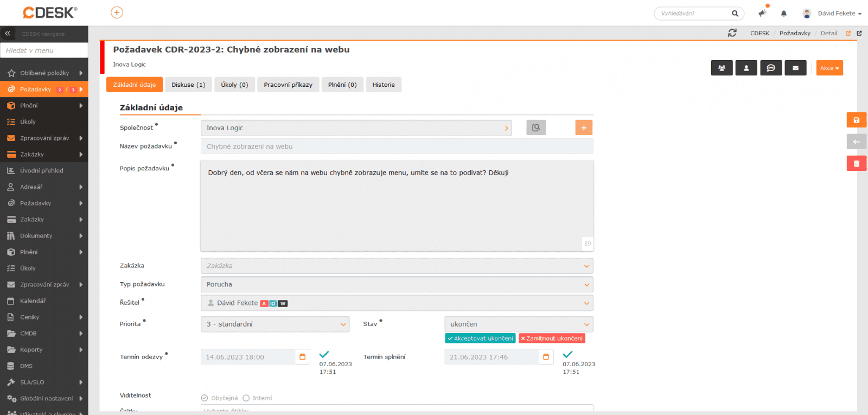This screenshot has height=415, width=868.
Task: Expand the Reporty sidebar arrow
Action: 81,349
